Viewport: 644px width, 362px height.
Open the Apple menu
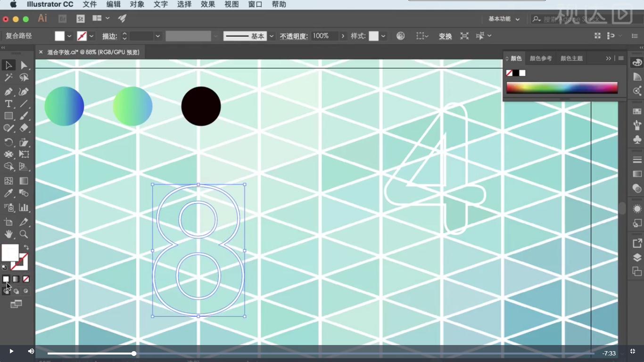coord(13,4)
